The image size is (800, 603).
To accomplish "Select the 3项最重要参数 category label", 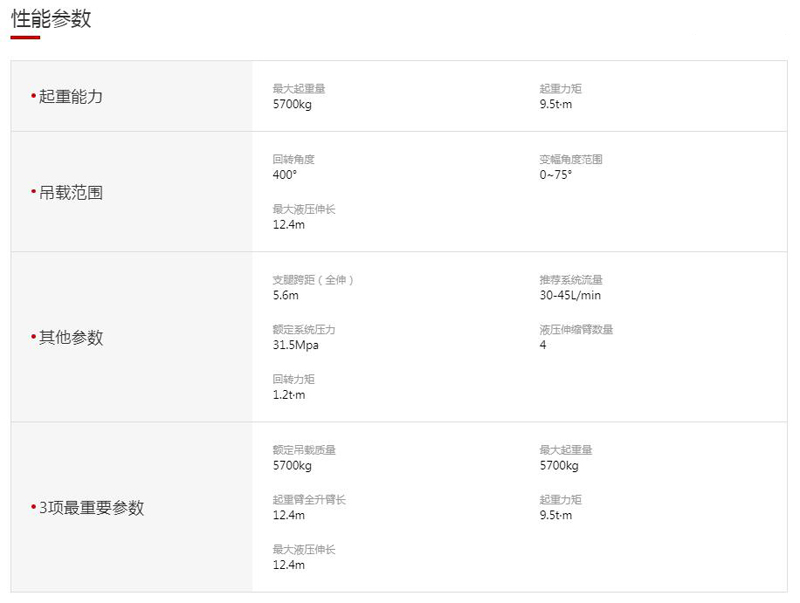I will pyautogui.click(x=91, y=508).
